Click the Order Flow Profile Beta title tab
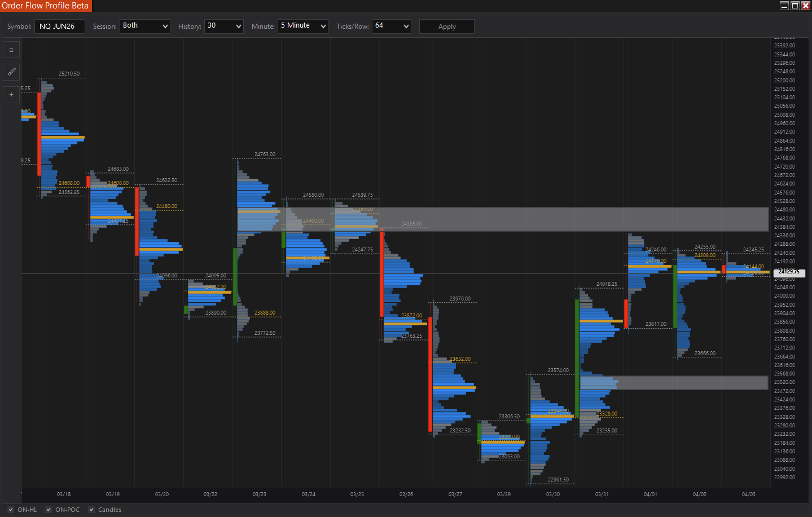Image resolution: width=812 pixels, height=517 pixels. tap(45, 6)
